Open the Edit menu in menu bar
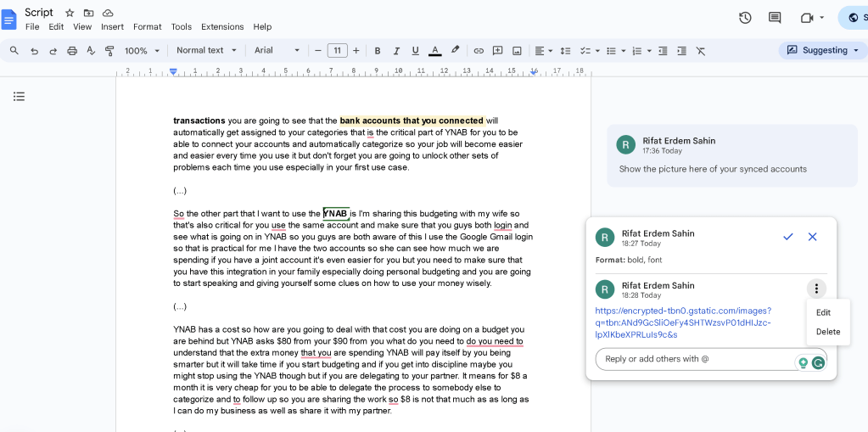Image resolution: width=868 pixels, height=432 pixels. click(56, 26)
